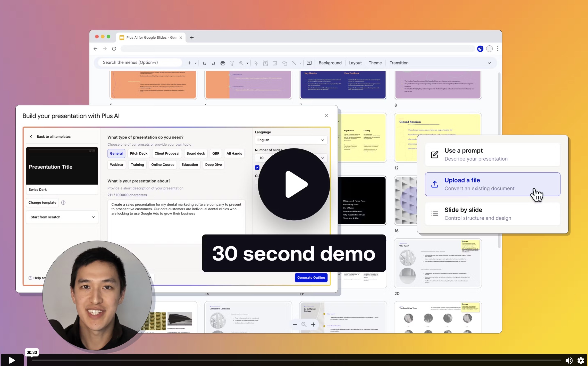Expand the English language dropdown
The image size is (588, 366).
[x=291, y=140]
